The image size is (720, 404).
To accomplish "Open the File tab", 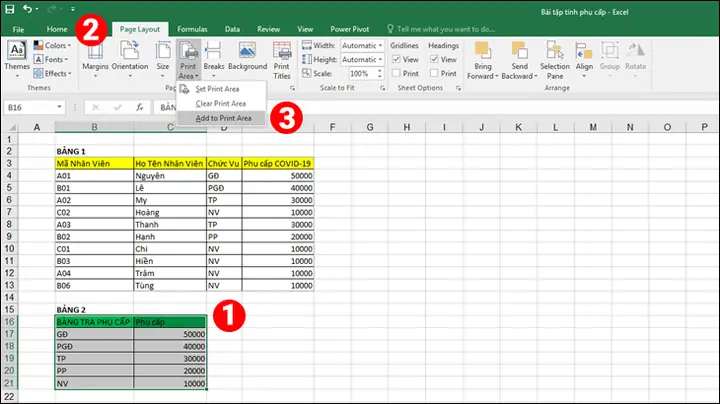I will [x=18, y=29].
